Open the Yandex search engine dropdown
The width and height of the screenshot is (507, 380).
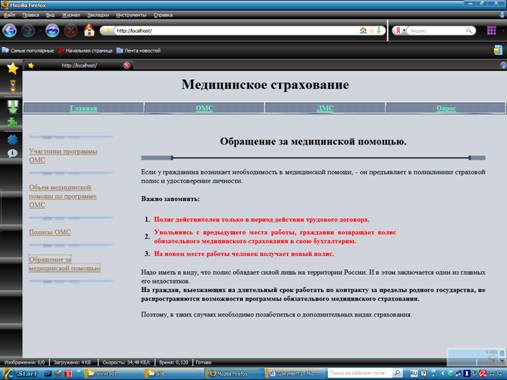[400, 31]
